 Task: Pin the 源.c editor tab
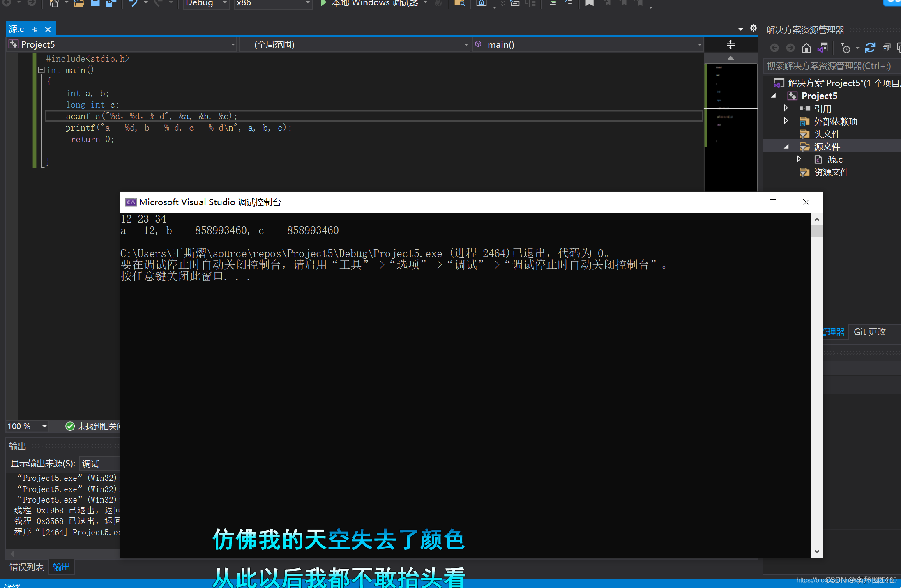click(x=35, y=30)
